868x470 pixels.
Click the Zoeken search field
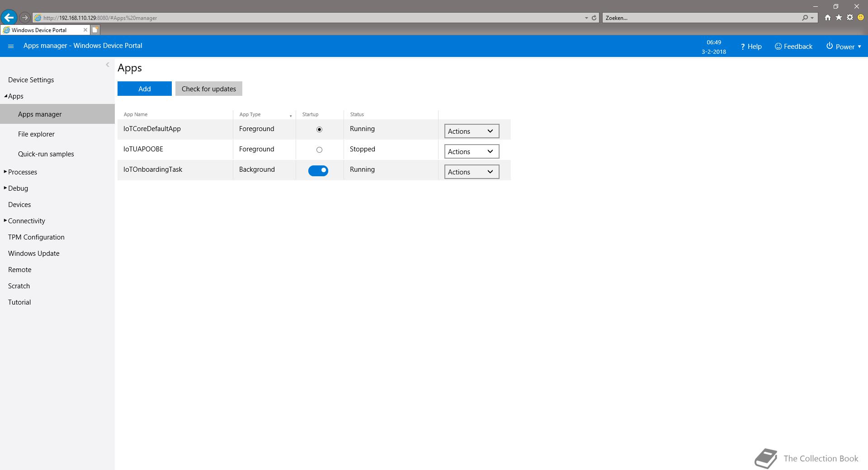pyautogui.click(x=701, y=18)
